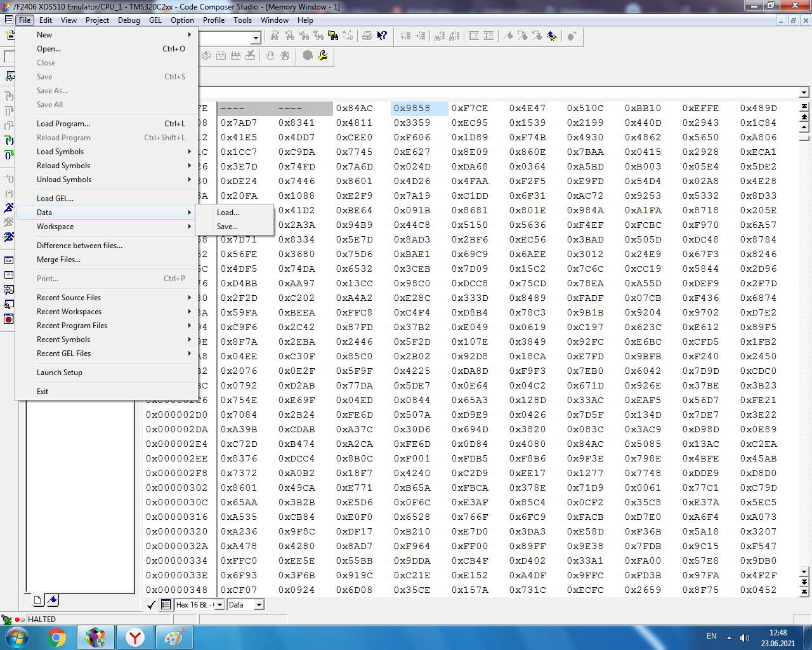Open the toolbar combo box dropdown arrow
The image size is (812, 650).
256,38
